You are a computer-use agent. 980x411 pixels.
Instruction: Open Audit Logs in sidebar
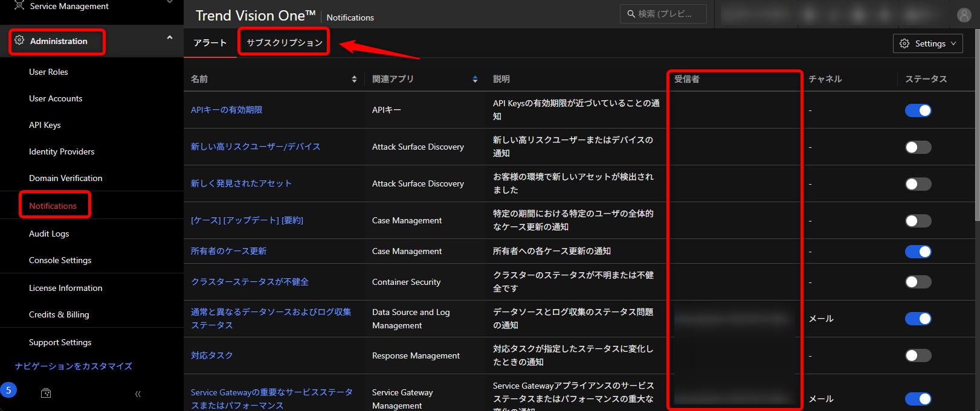click(49, 234)
